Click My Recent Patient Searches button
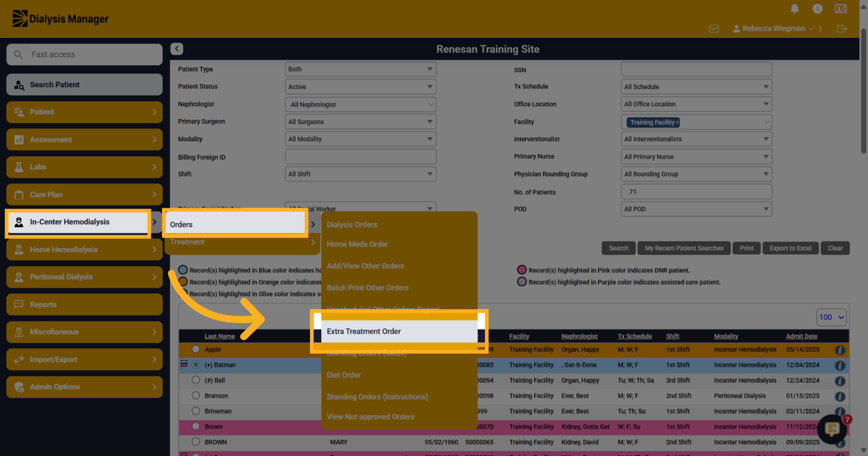This screenshot has height=456, width=868. tap(684, 248)
